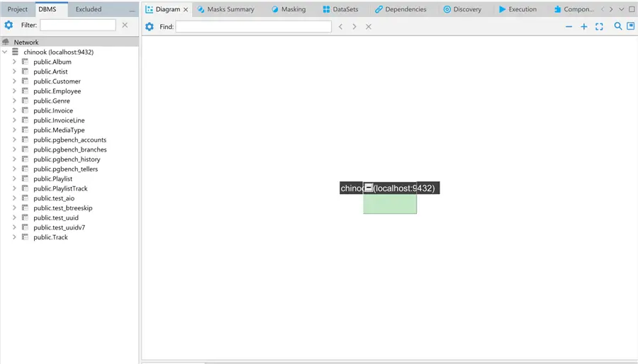Select public.test_uuidv7 in the tree
Screen dimensions: 638x364
(60, 227)
